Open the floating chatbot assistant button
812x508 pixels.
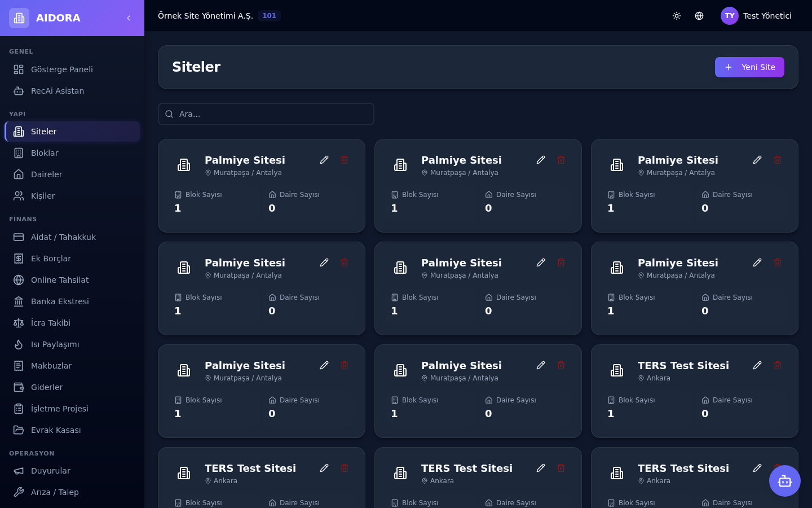click(x=785, y=481)
